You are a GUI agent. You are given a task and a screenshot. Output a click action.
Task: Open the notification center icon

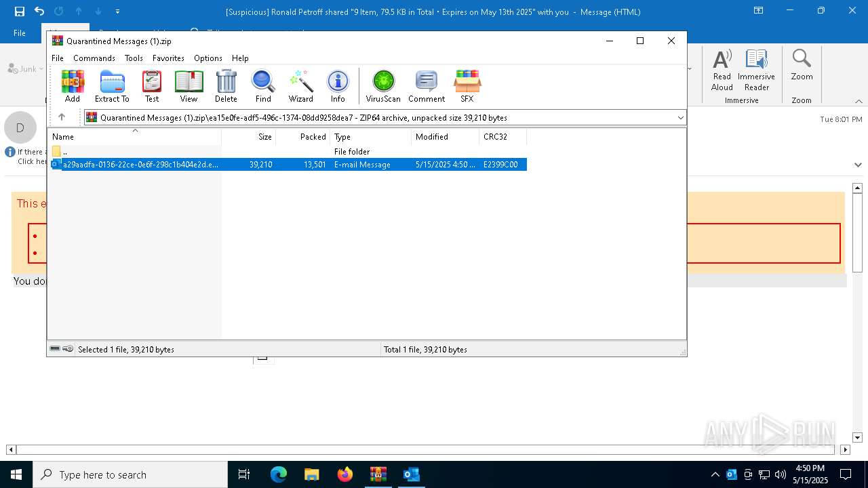(846, 474)
